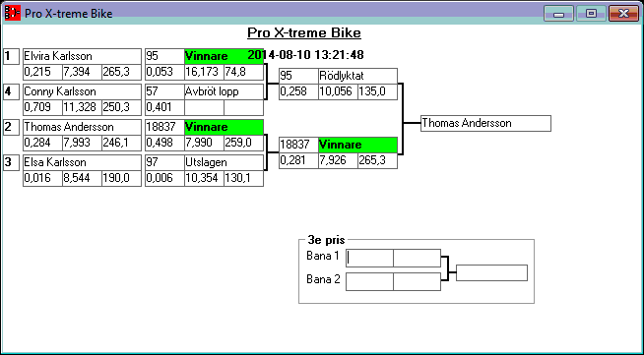Click the Avbröt lopp status cell
Screen dimensions: 644x355
coord(224,91)
